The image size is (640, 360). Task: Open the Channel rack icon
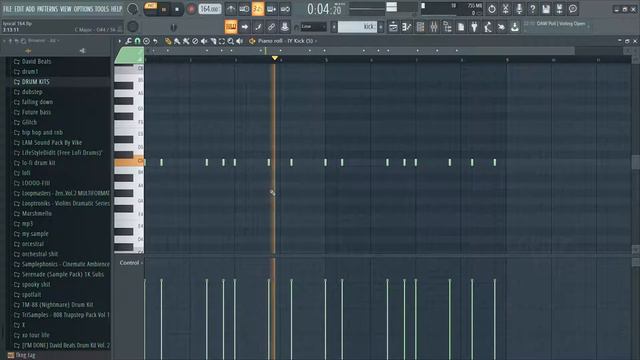(420, 27)
